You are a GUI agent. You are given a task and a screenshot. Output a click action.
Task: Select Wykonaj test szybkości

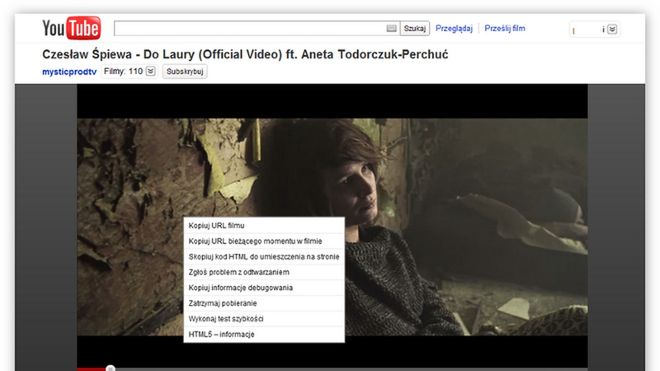[264, 319]
